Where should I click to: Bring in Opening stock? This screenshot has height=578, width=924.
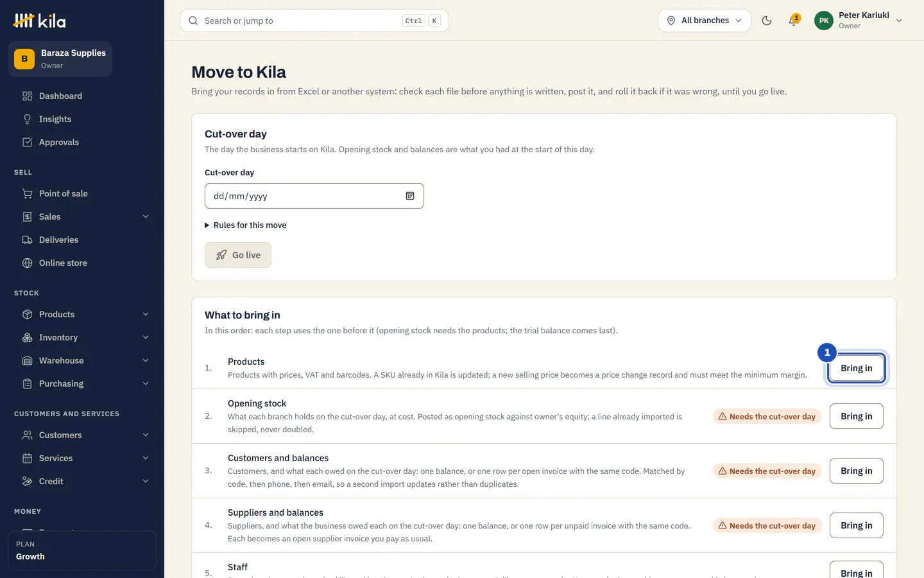coord(857,416)
